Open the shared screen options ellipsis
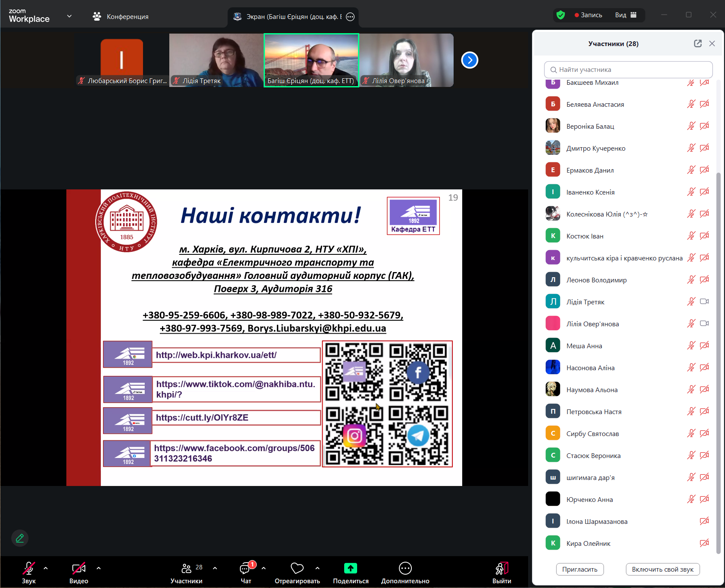 tap(350, 17)
